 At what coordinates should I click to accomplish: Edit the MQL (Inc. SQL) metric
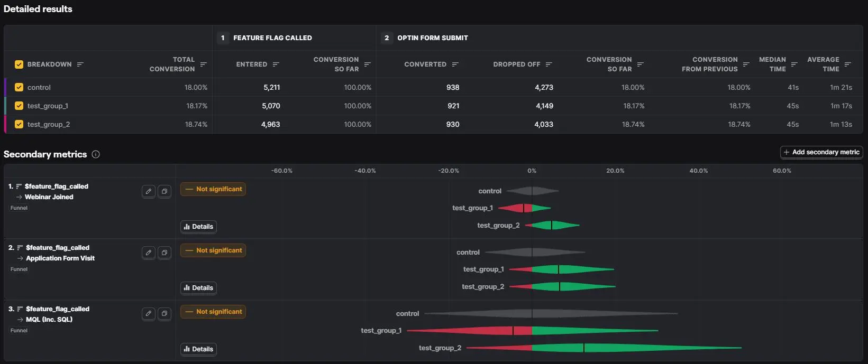coord(149,314)
